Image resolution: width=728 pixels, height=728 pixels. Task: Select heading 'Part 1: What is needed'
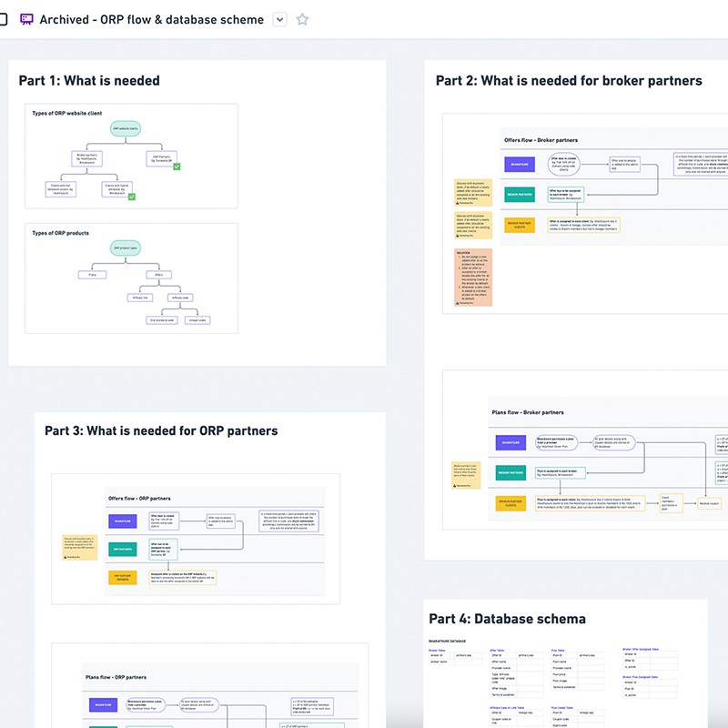click(x=89, y=80)
